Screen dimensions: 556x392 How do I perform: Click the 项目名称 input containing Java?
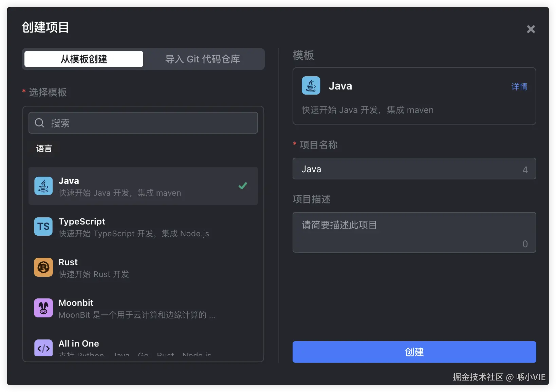pos(414,169)
